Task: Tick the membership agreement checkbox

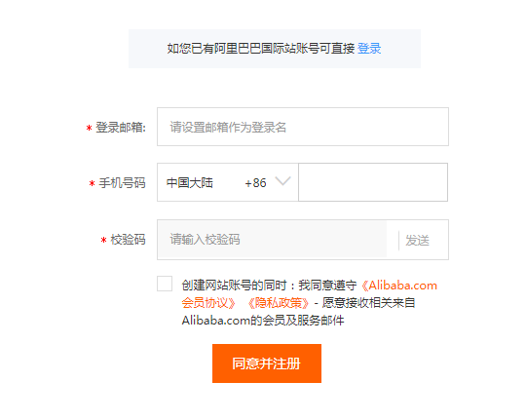Action: coord(165,284)
